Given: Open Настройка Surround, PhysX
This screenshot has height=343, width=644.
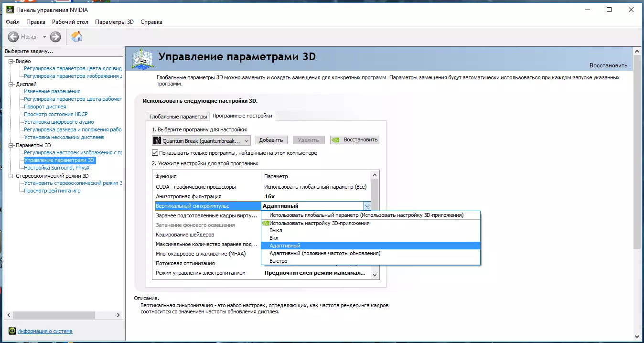Looking at the screenshot, I should point(57,168).
